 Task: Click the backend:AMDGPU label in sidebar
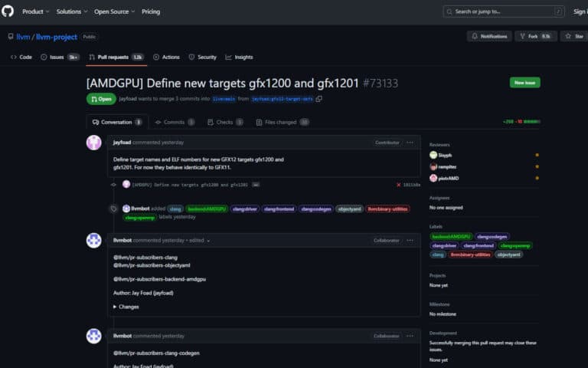coord(451,237)
